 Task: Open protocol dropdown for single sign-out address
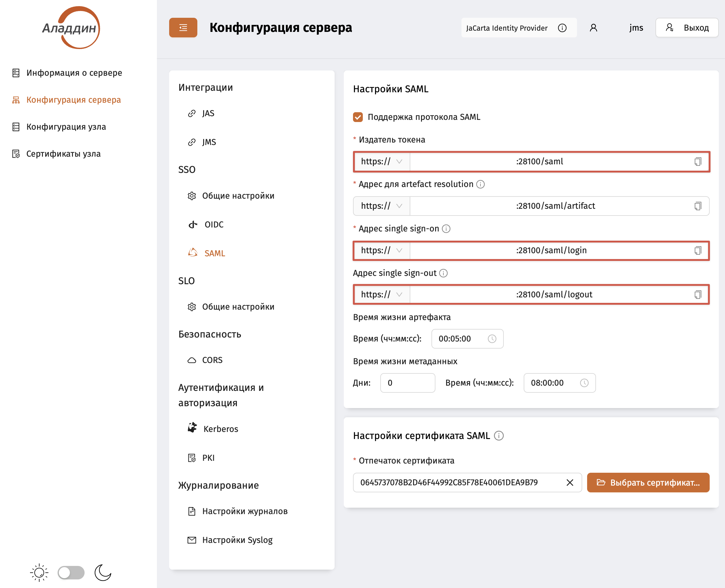382,294
